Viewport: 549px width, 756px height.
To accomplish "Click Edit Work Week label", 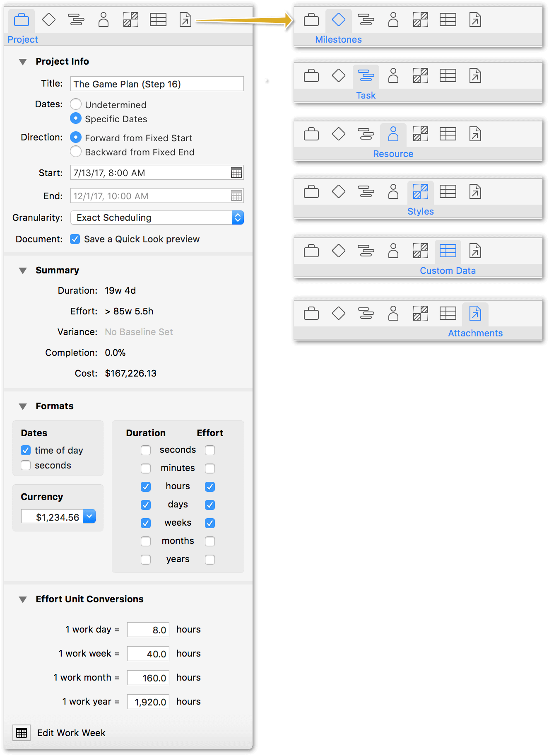I will (x=71, y=733).
